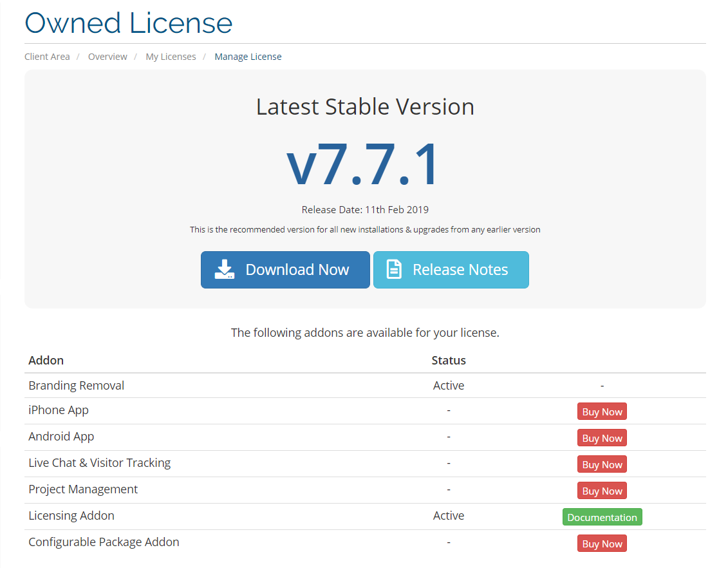Buy the Live Chat & Visitor Tracking addon
The width and height of the screenshot is (728, 568).
pyautogui.click(x=602, y=465)
